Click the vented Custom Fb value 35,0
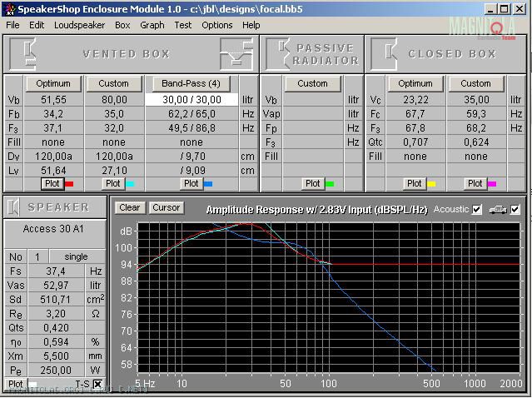 pyautogui.click(x=114, y=114)
